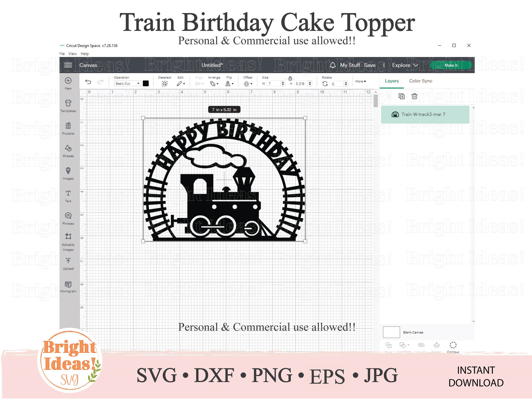Image resolution: width=532 pixels, height=399 pixels.
Task: Use the Flatten tool
Action: pyautogui.click(x=436, y=345)
